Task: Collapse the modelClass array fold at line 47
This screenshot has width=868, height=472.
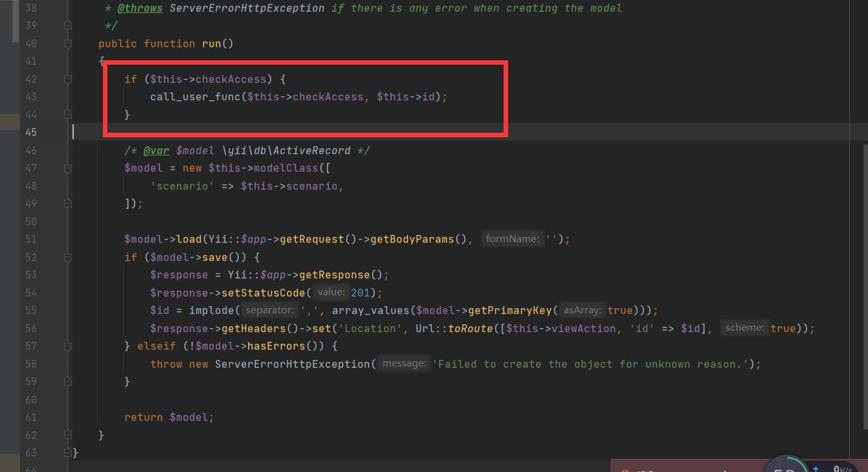Action: coord(68,168)
